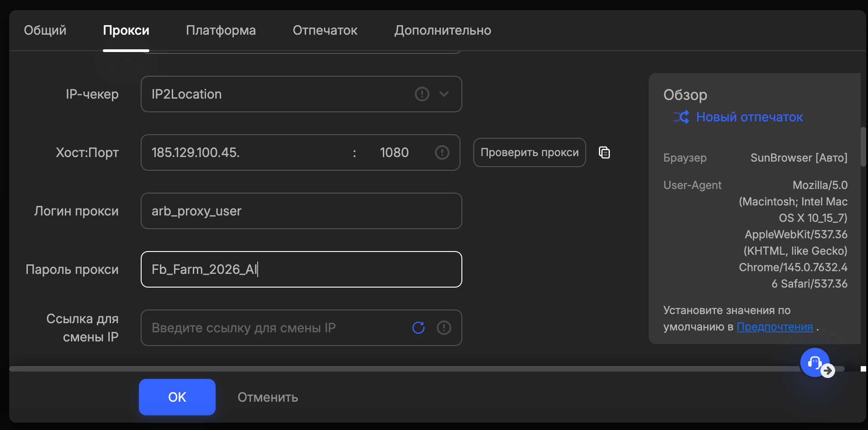Switch to the Общий tab
This screenshot has width=868, height=430.
click(x=45, y=30)
